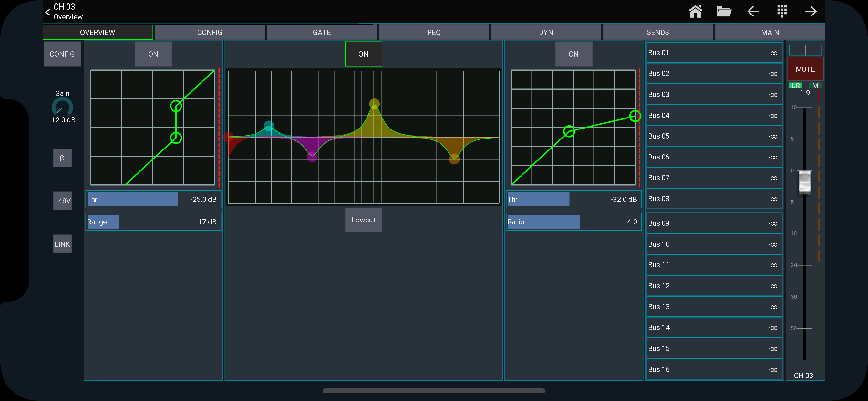The height and width of the screenshot is (401, 868).
Task: Tap the back chevron beside CH 03
Action: (x=47, y=12)
